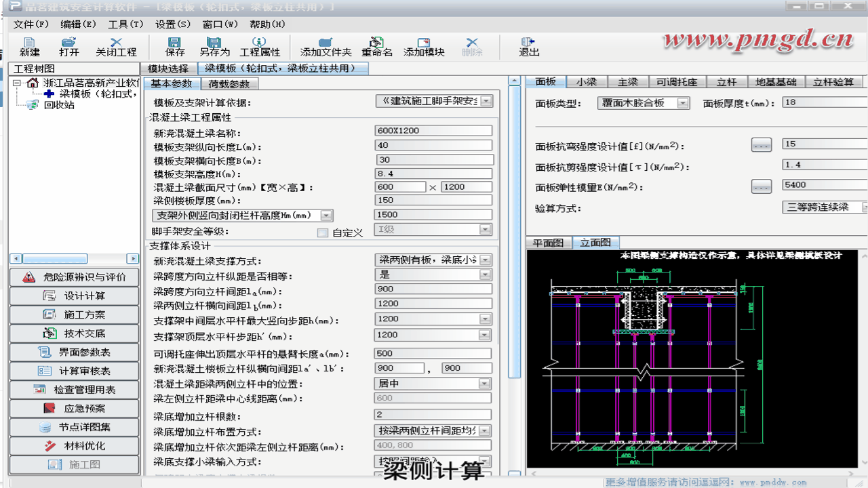The height and width of the screenshot is (488, 868).
Task: Click the 模板支架高度H input field
Action: [x=433, y=174]
